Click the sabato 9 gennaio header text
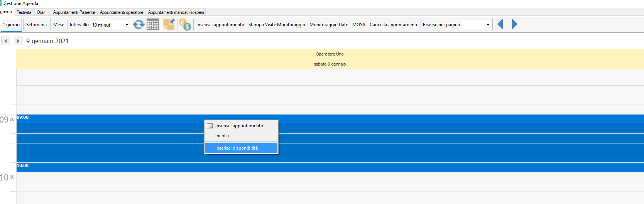644x204 pixels. tap(330, 64)
